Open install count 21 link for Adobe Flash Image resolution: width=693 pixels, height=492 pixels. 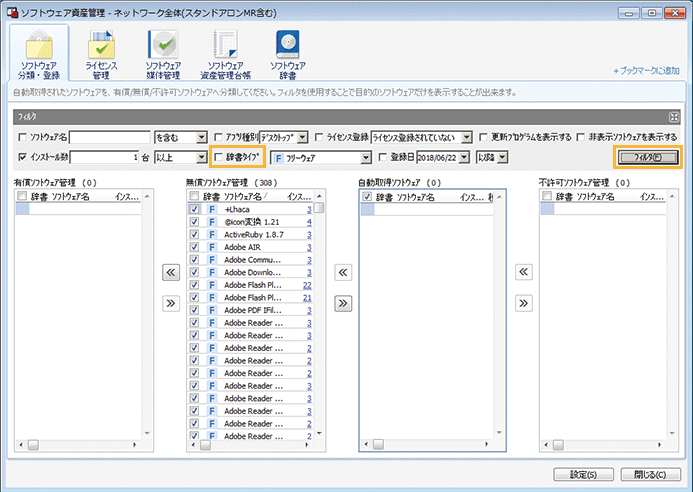307,297
